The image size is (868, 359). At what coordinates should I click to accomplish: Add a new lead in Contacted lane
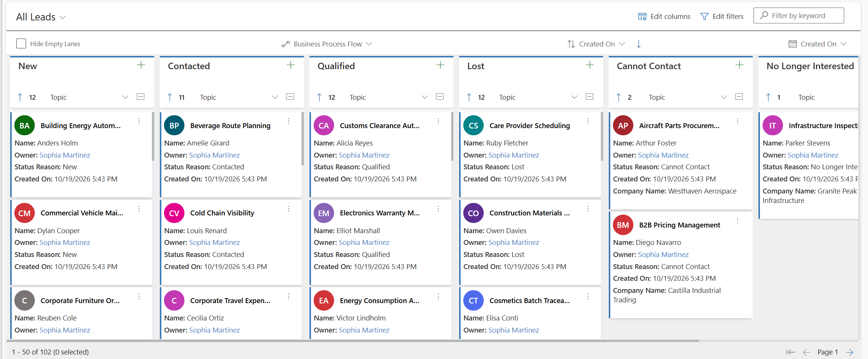pyautogui.click(x=291, y=65)
